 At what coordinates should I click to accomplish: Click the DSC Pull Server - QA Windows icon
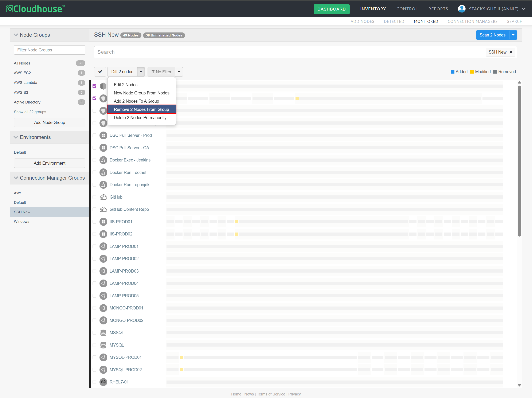tap(103, 148)
